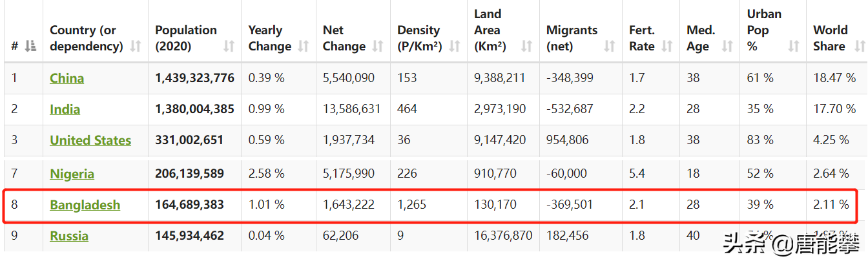Open the India country link
Screen dimensions: 868x263
65,109
